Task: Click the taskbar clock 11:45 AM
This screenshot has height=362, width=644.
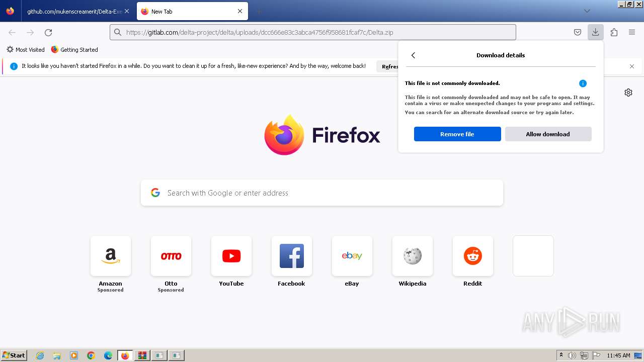Action: coord(618,355)
